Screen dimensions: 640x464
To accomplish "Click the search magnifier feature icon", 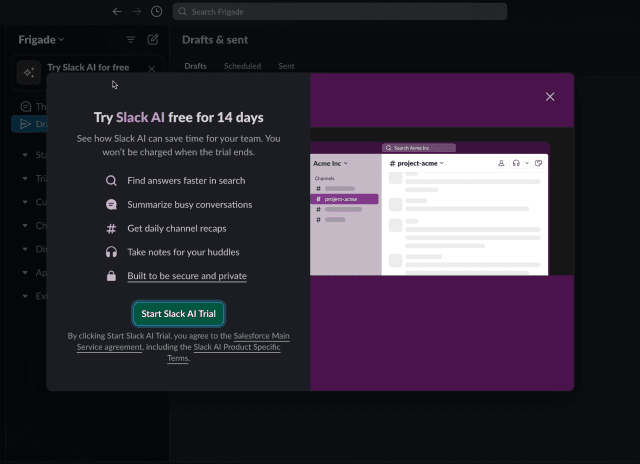I will [111, 181].
